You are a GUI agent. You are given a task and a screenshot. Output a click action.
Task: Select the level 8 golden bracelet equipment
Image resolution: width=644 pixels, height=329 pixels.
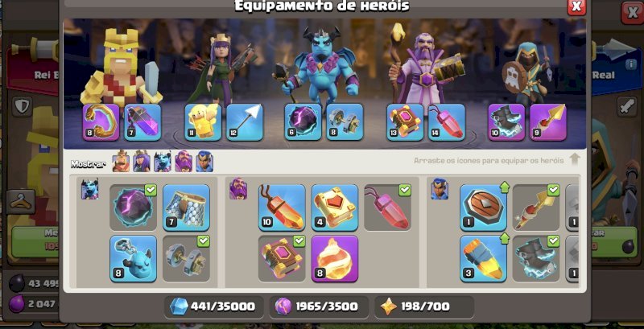(x=101, y=122)
